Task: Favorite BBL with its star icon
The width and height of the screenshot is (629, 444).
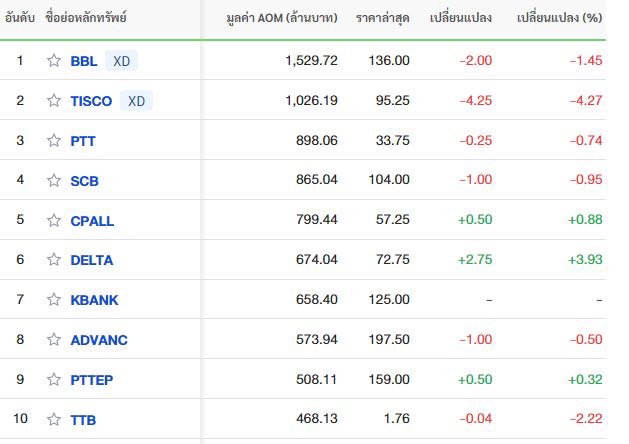Action: pos(54,61)
